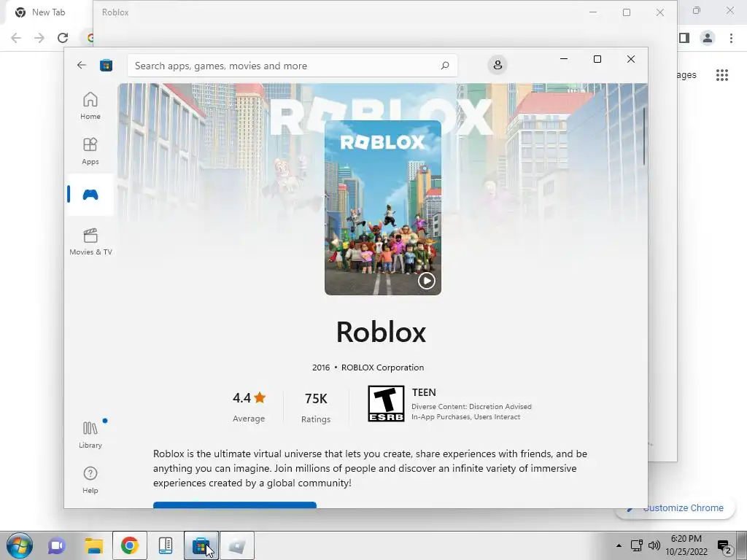Select the New Tab tab in Chrome

coord(48,12)
